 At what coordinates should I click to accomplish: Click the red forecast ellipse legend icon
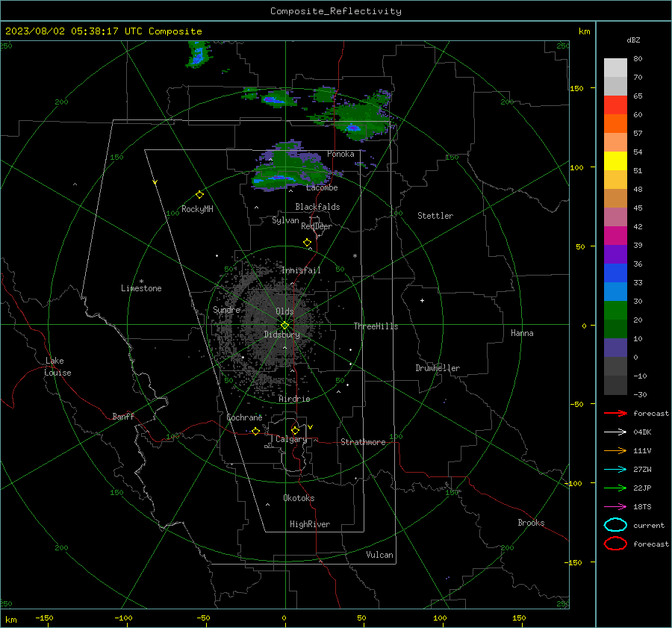pos(615,544)
